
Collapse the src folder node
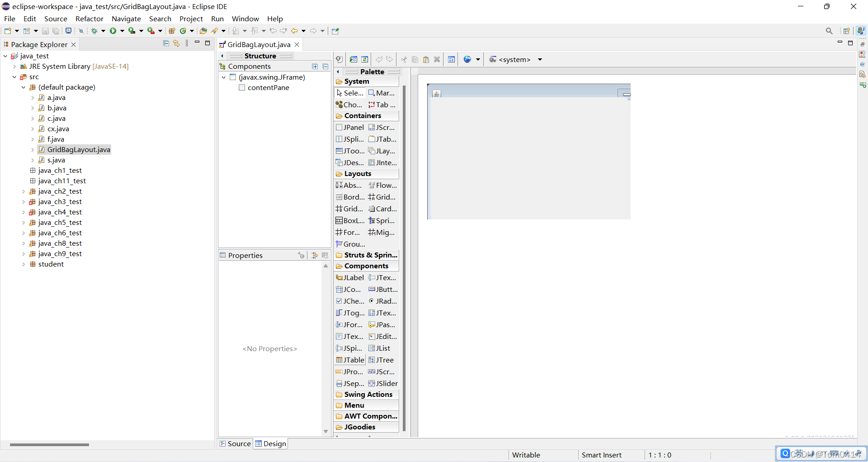14,77
